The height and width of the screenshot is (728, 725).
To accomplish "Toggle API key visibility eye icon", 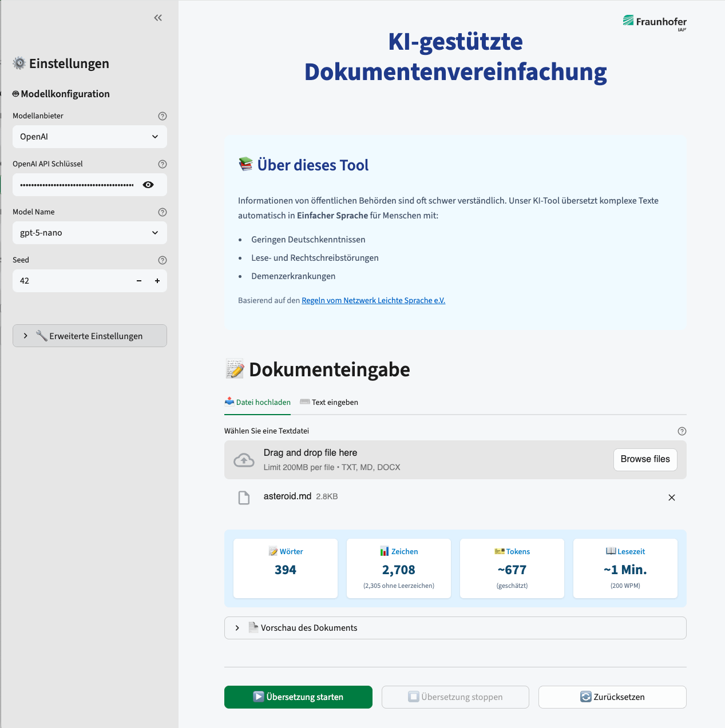I will point(148,185).
